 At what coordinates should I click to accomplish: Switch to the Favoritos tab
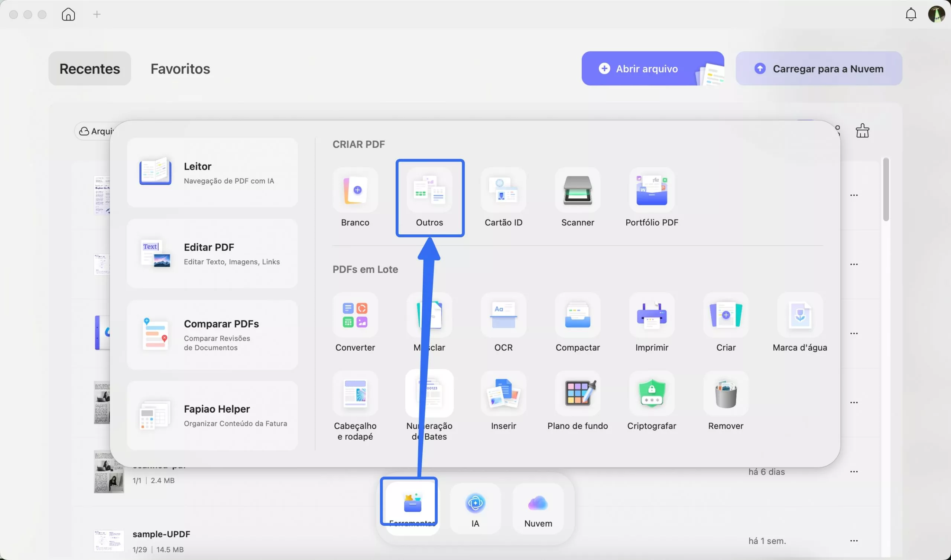(180, 69)
